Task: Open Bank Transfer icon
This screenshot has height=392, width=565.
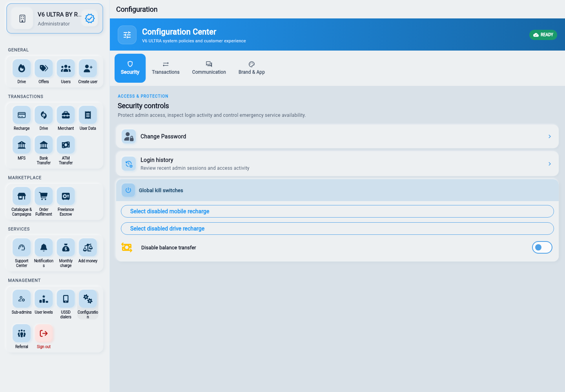Action: (x=44, y=145)
